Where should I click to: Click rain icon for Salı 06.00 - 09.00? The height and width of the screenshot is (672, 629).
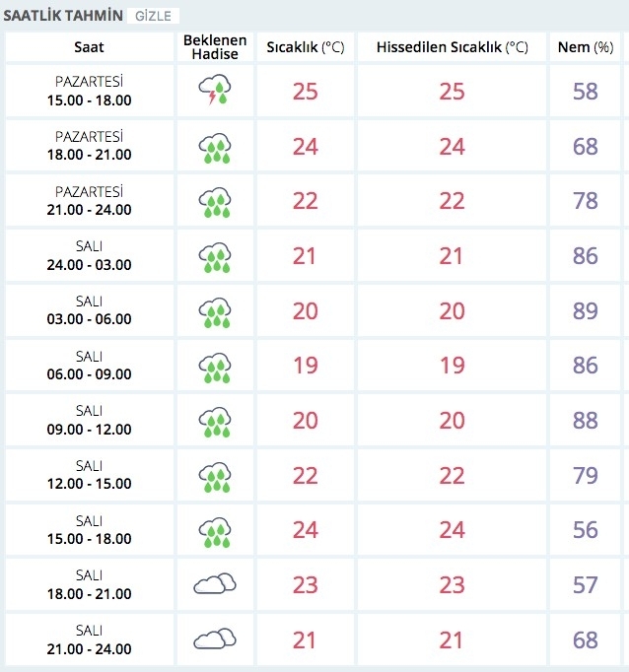pyautogui.click(x=214, y=366)
